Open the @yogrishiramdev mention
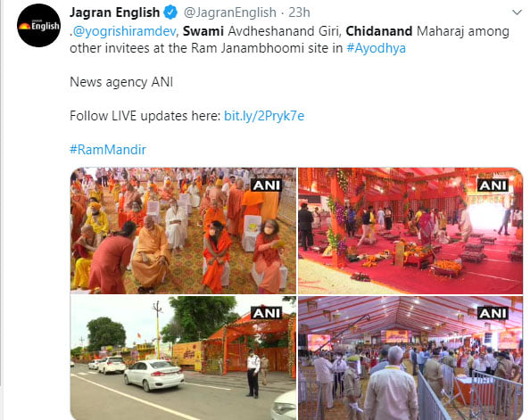Screen dimensions: 530x420 (x=124, y=31)
